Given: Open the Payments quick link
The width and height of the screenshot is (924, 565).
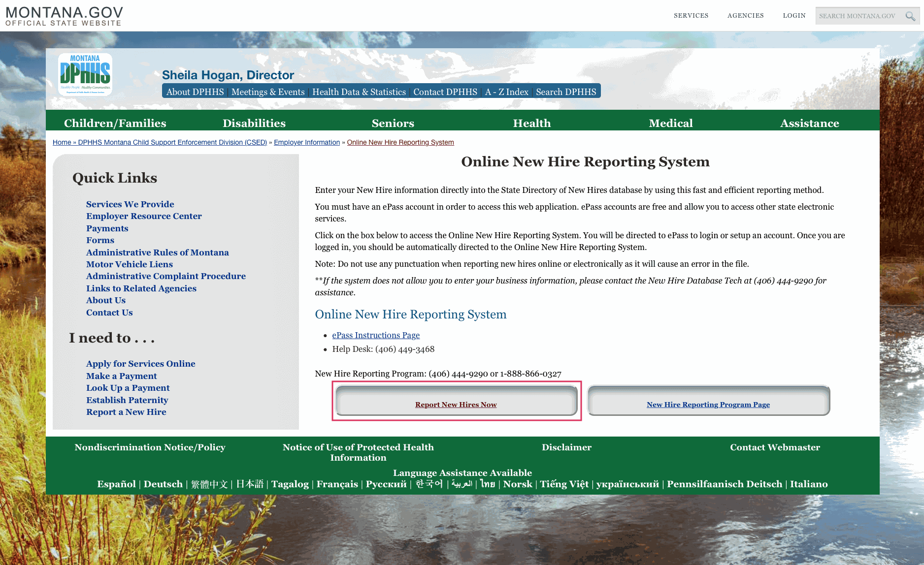Looking at the screenshot, I should tap(107, 228).
